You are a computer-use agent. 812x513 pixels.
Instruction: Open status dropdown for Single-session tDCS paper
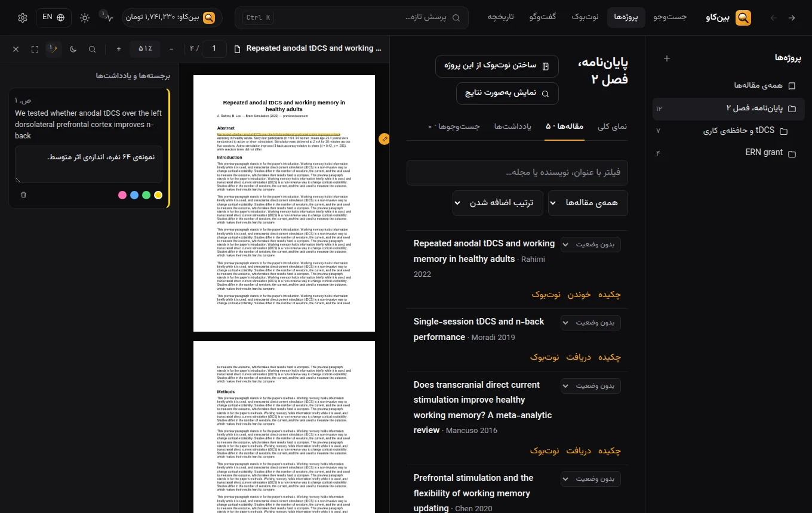[590, 323]
